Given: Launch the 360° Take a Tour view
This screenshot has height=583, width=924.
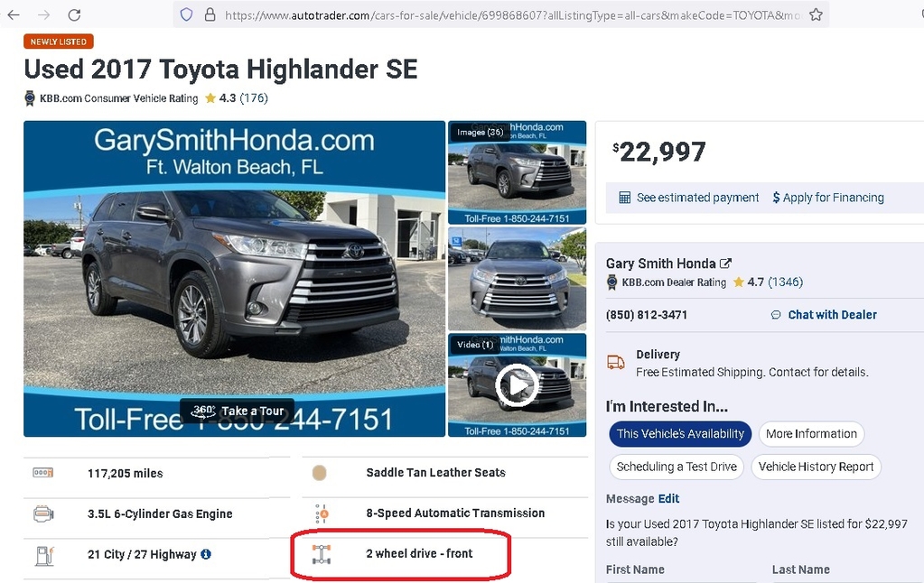Looking at the screenshot, I should (238, 411).
